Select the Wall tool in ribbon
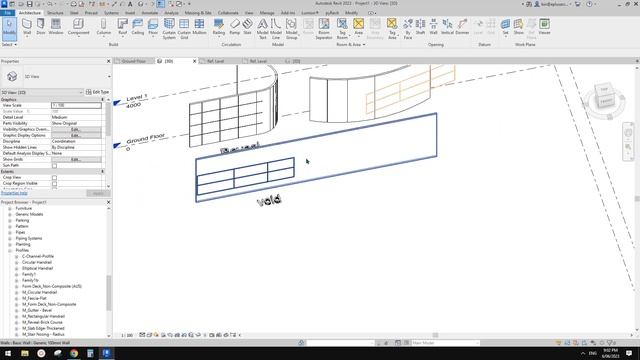This screenshot has width=640, height=360. click(x=27, y=27)
